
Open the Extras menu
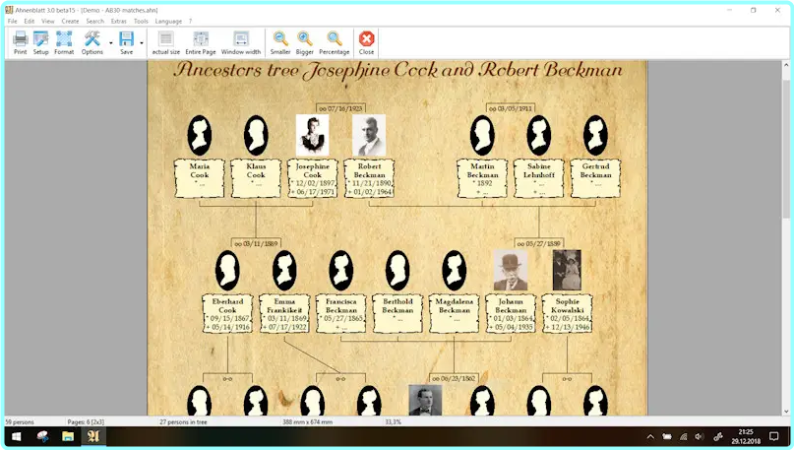pos(119,21)
